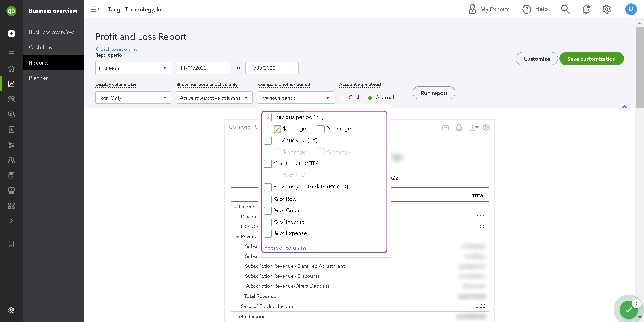
Task: Open the banking building icon in sidebar
Action: 11,99
